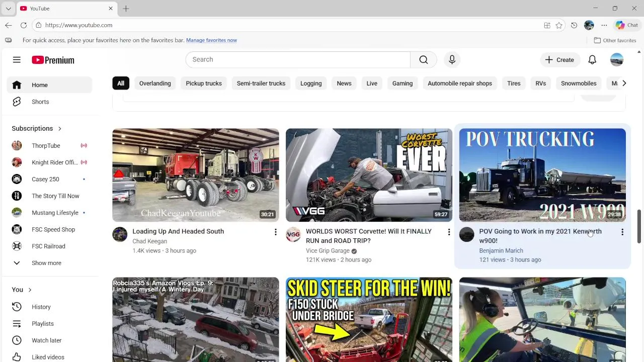This screenshot has width=644, height=362.
Task: Open Shorts from the sidebar
Action: 49,102
